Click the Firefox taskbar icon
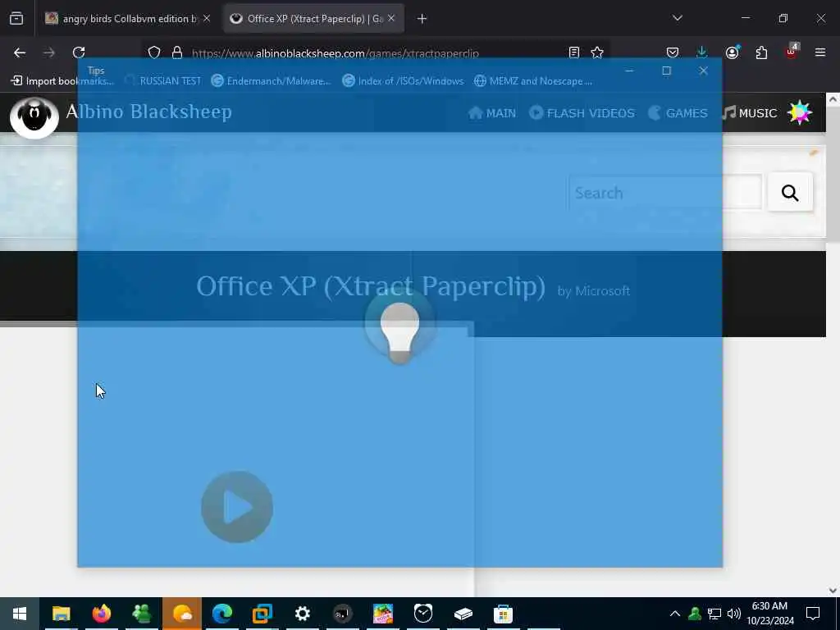 (101, 614)
